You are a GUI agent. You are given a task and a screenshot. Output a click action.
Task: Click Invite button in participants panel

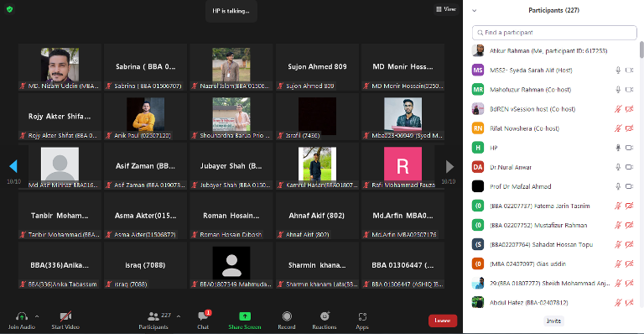tap(553, 321)
